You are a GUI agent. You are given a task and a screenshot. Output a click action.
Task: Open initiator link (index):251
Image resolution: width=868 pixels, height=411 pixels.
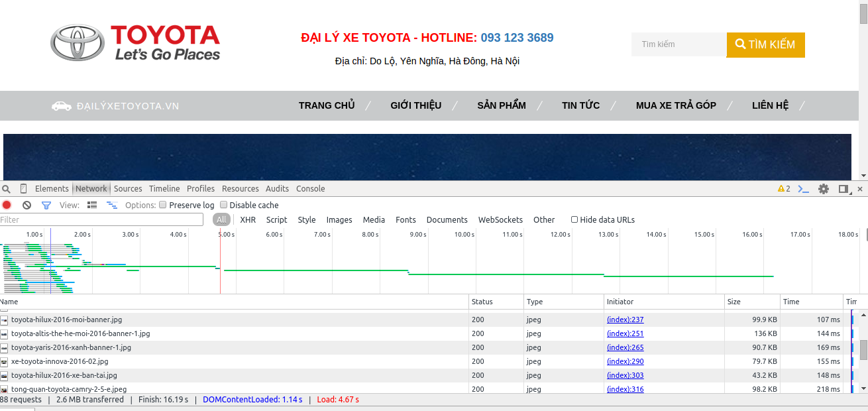click(625, 333)
